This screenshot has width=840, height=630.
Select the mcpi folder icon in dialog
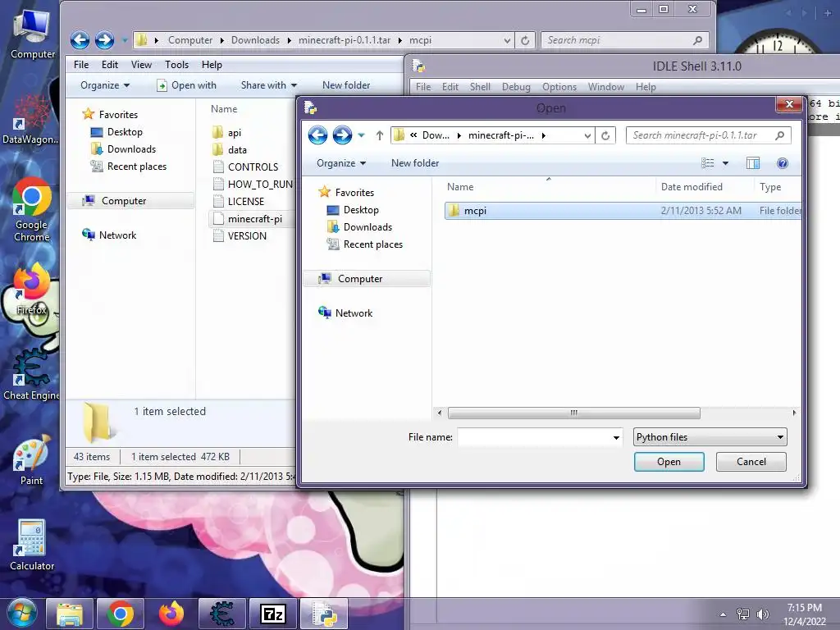(454, 211)
